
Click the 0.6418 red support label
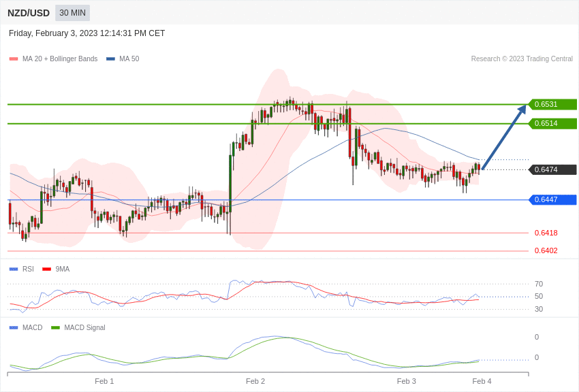pos(546,233)
